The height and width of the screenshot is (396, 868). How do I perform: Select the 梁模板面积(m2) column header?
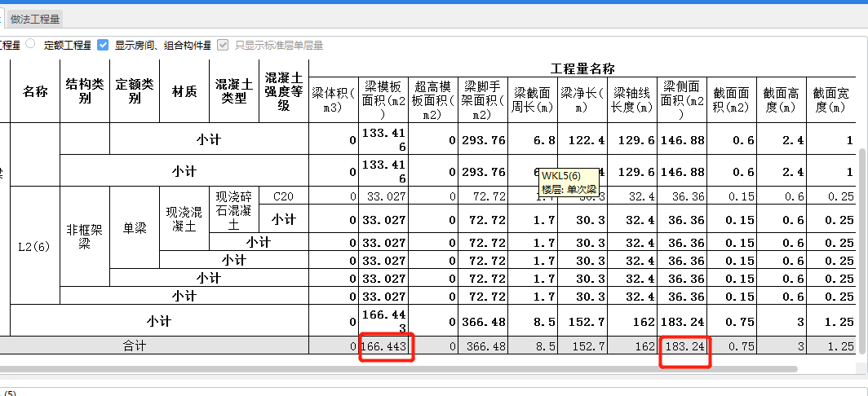383,100
